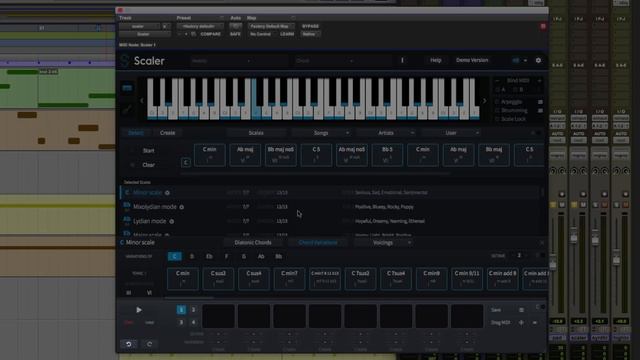Click the Bb maj no5 chord pad
This screenshot has height=360, width=640.
(281, 155)
